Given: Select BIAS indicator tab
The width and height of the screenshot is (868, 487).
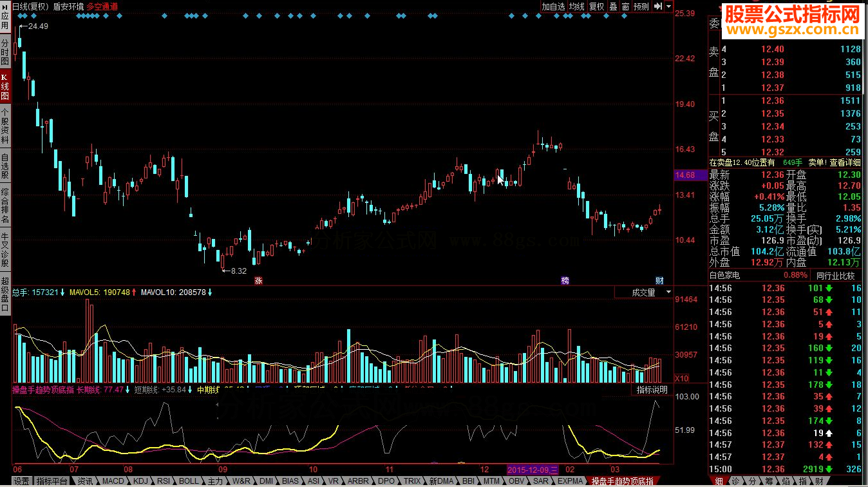Looking at the screenshot, I should pyautogui.click(x=290, y=481).
